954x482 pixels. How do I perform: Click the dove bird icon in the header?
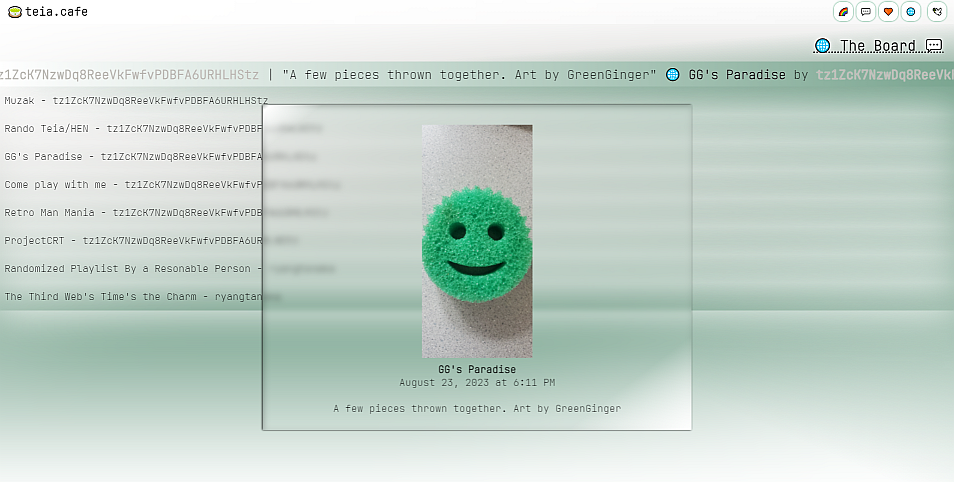(x=937, y=12)
